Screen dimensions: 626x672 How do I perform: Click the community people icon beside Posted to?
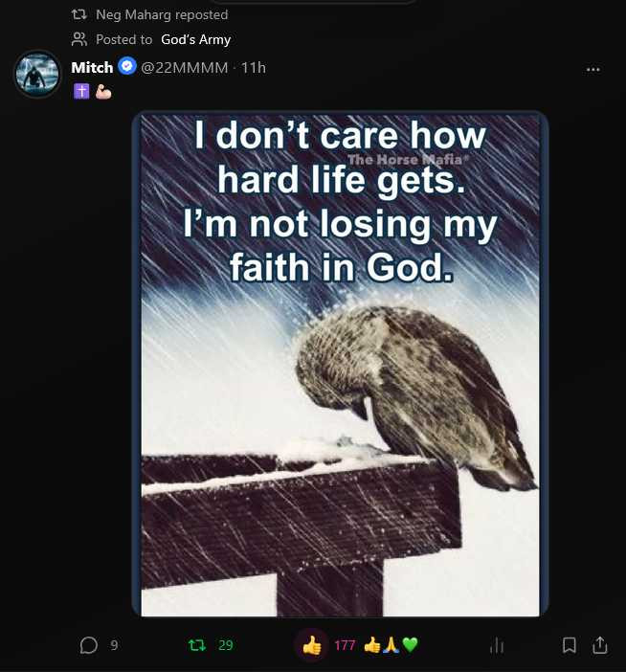[79, 39]
